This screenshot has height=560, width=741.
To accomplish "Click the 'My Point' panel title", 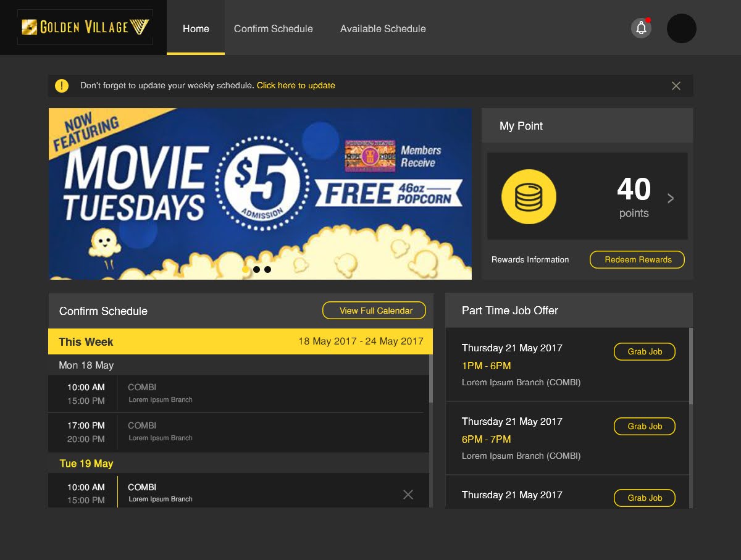I will (521, 125).
